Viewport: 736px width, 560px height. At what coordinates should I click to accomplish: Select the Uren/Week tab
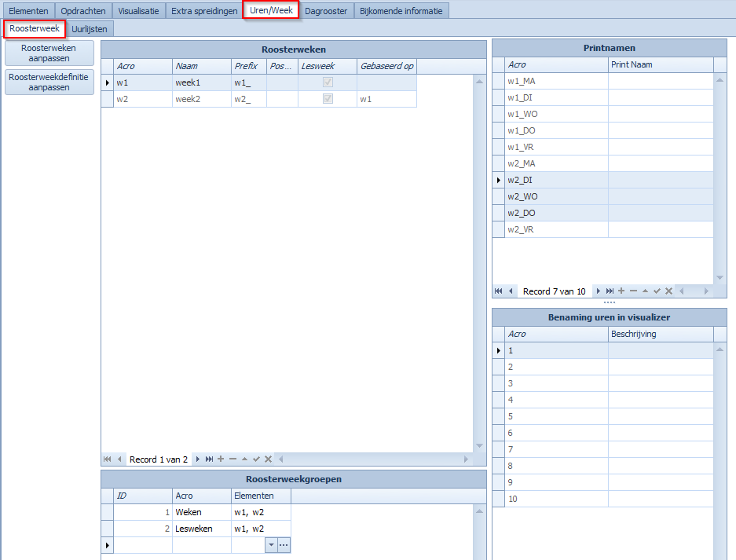click(271, 10)
